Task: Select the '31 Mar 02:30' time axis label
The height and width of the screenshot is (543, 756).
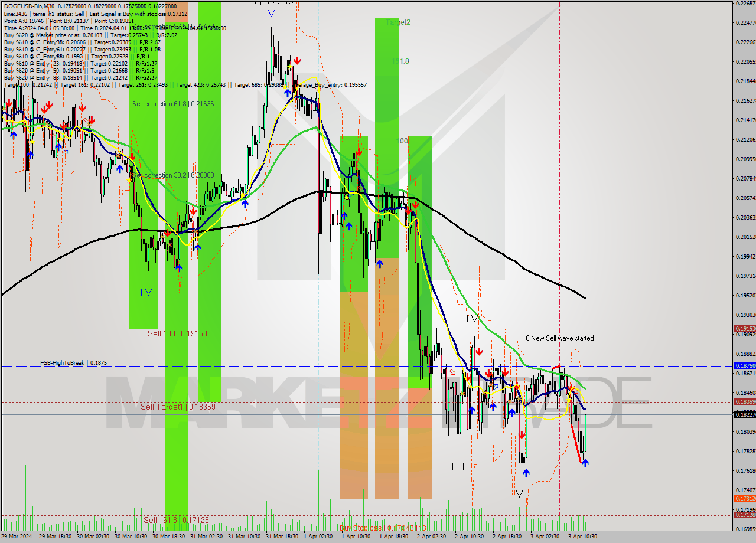Action: pos(206,537)
